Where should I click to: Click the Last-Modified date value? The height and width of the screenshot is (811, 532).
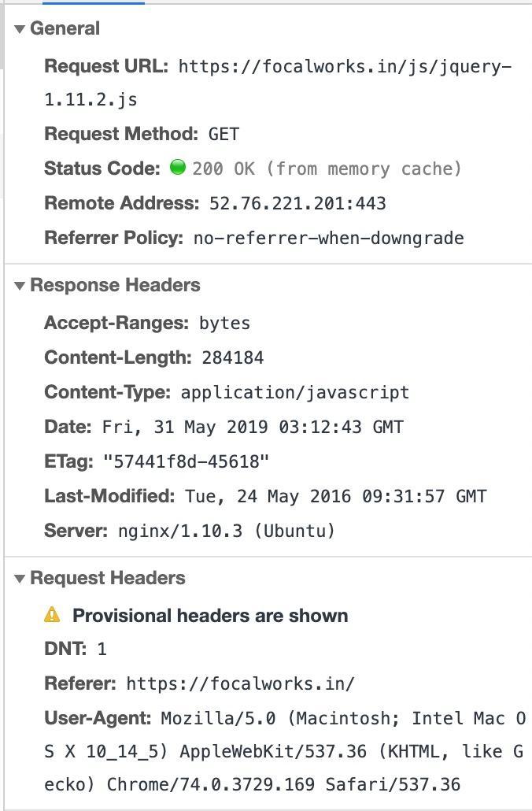(x=336, y=497)
